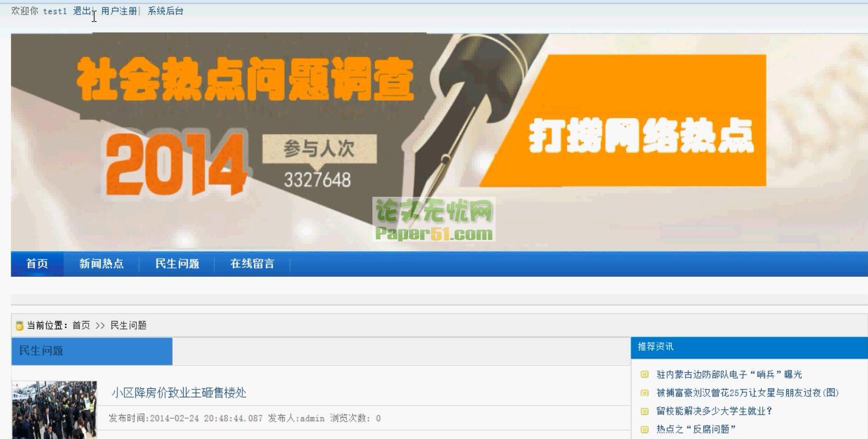The height and width of the screenshot is (439, 868).
Task: Switch to 民生问题 in the navigation bar
Action: coord(177,264)
